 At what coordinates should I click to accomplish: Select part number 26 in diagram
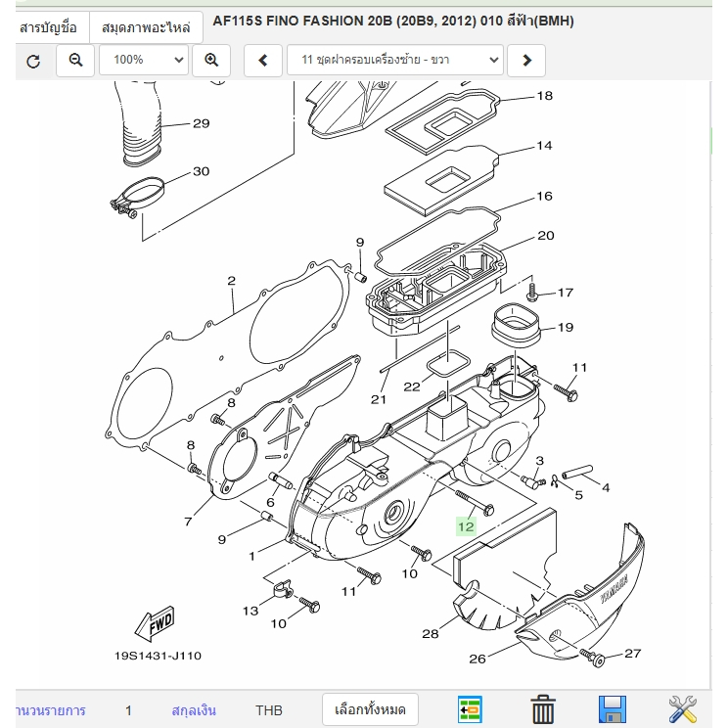(x=478, y=659)
